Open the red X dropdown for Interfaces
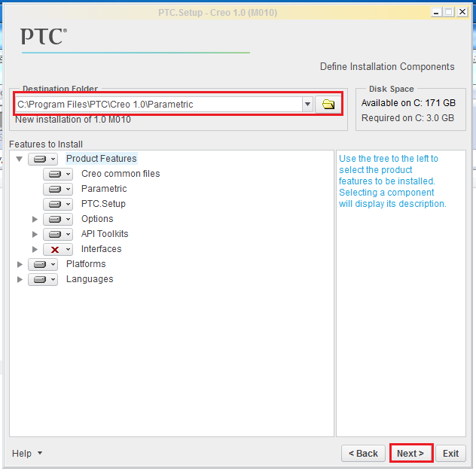Screen dimensions: 476x471 (x=58, y=249)
